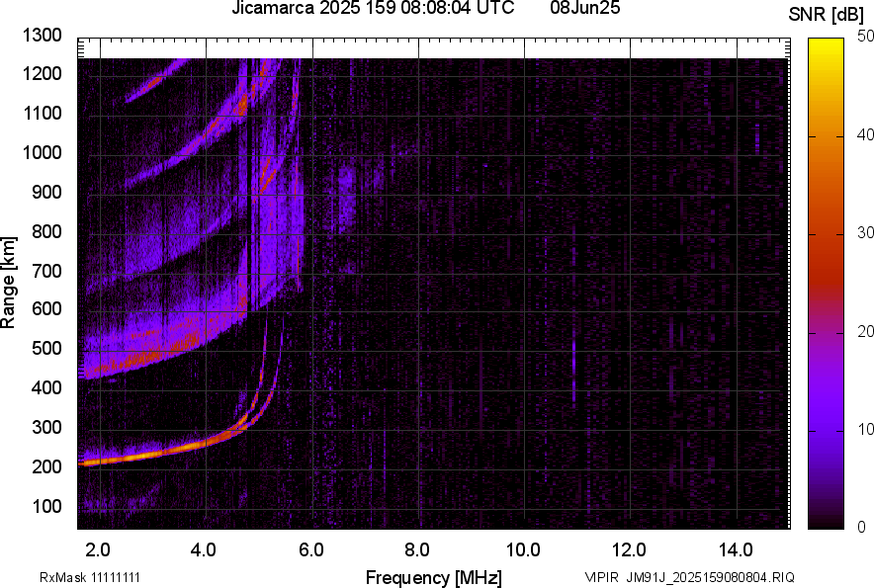Click the colorbar value 50
Viewport: 874px width, 588px height.
864,37
